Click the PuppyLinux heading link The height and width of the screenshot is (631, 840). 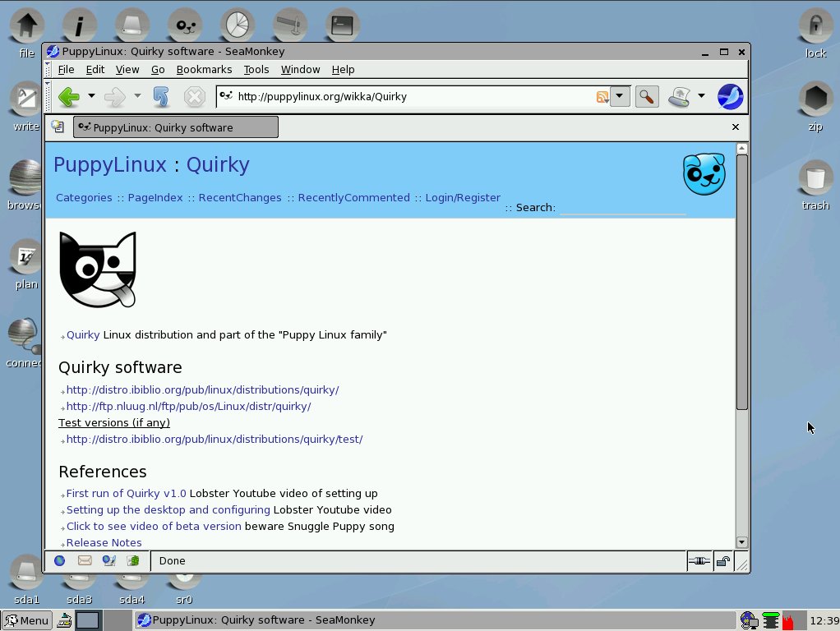(x=110, y=165)
